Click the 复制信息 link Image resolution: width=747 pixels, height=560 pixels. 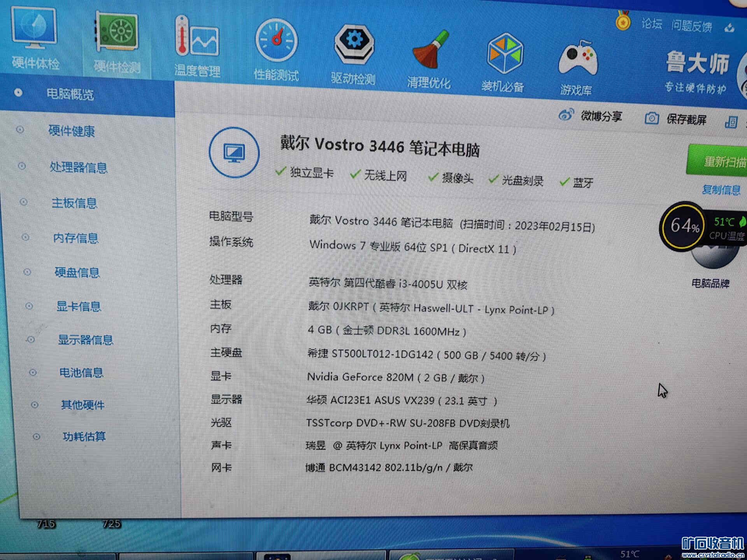pyautogui.click(x=721, y=190)
